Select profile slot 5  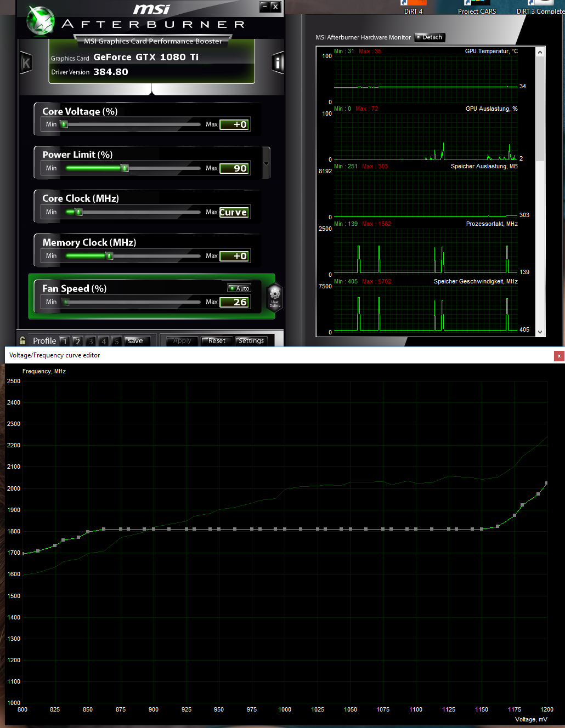(116, 341)
